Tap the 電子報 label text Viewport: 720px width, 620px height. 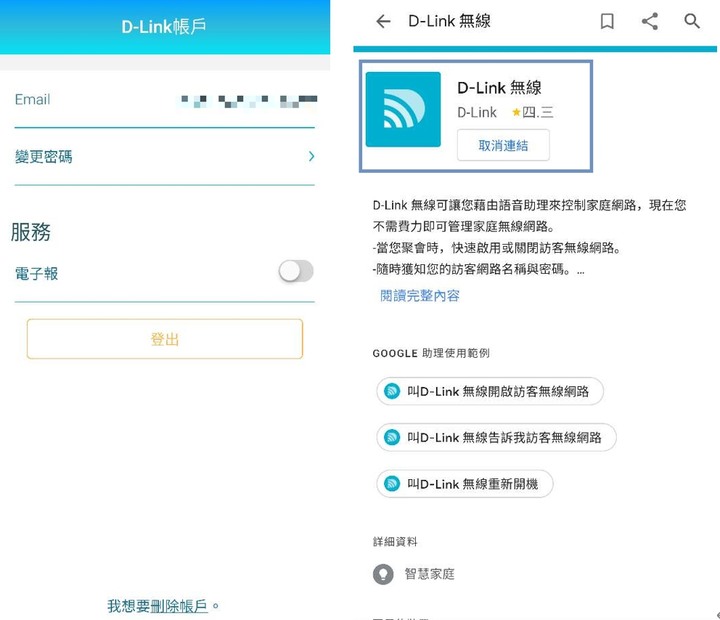coord(36,274)
